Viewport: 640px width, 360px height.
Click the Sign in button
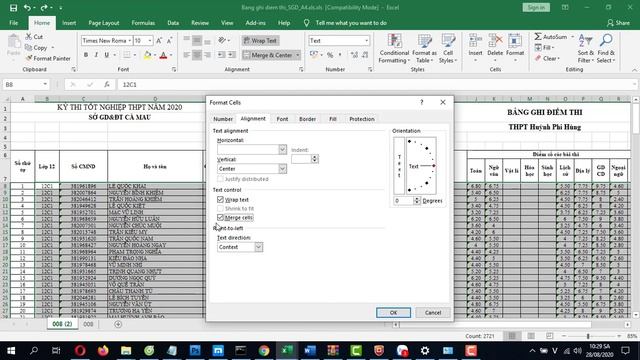pyautogui.click(x=536, y=7)
